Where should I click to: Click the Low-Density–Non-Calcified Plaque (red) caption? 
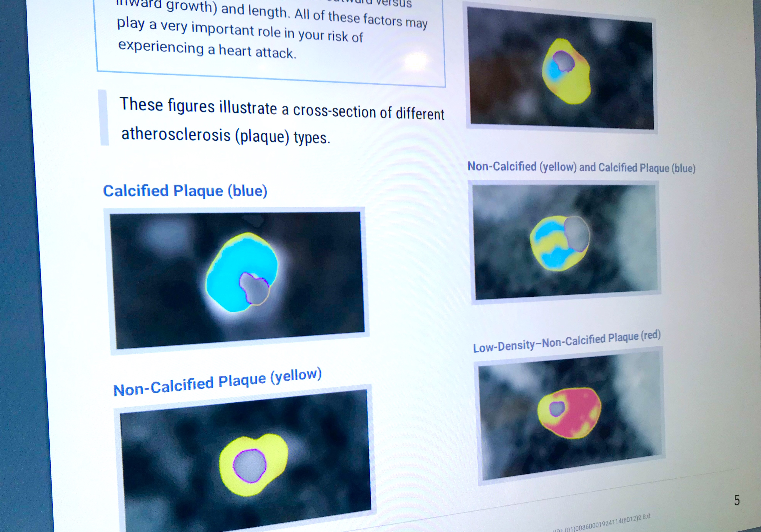click(x=567, y=341)
